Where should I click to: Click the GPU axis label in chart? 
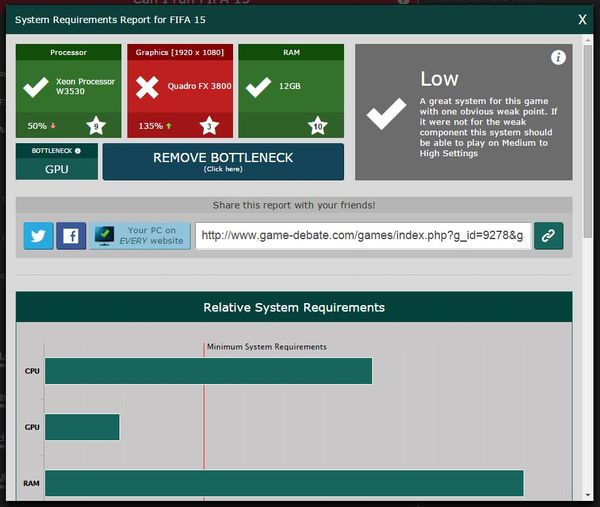[32, 427]
